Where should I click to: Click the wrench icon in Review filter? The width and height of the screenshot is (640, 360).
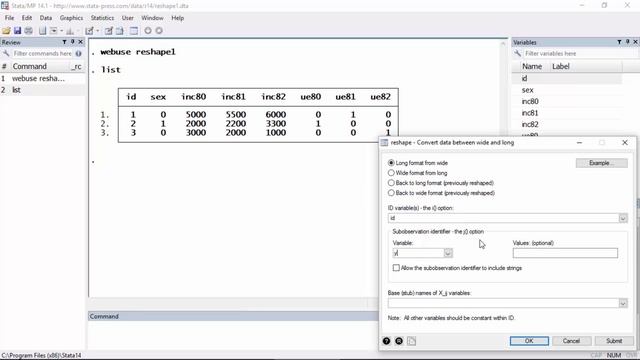click(6, 53)
